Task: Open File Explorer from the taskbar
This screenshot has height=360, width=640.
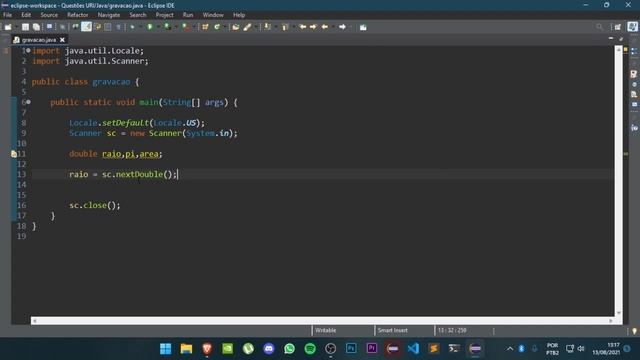Action: click(x=186, y=349)
